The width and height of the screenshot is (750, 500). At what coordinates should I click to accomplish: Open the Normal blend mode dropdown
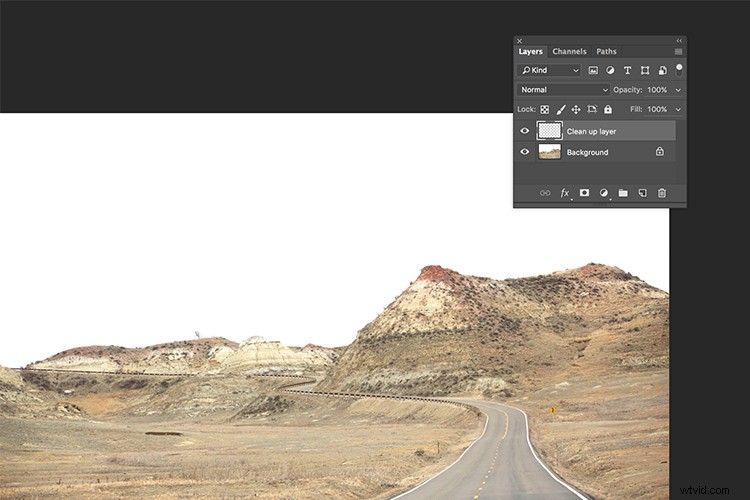(563, 90)
